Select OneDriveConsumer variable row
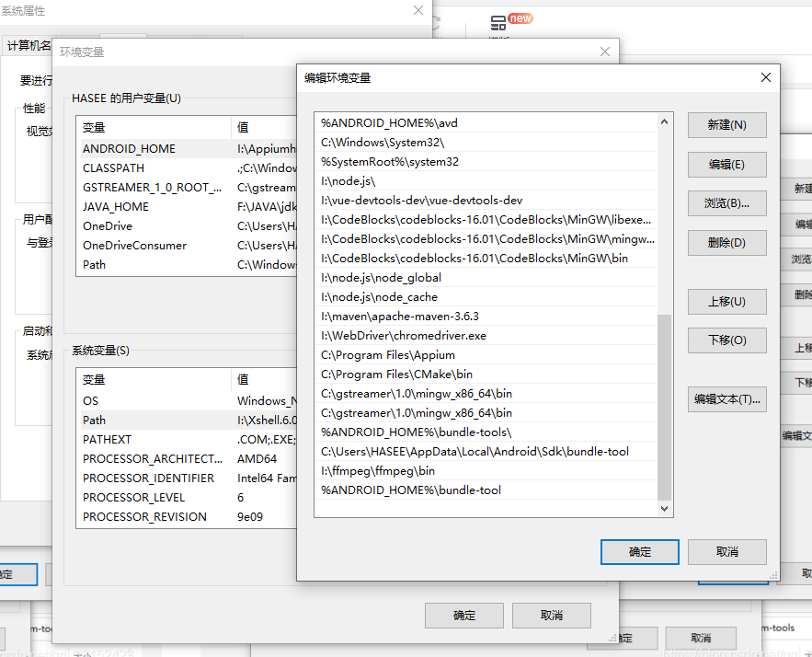The image size is (812, 657). click(189, 246)
